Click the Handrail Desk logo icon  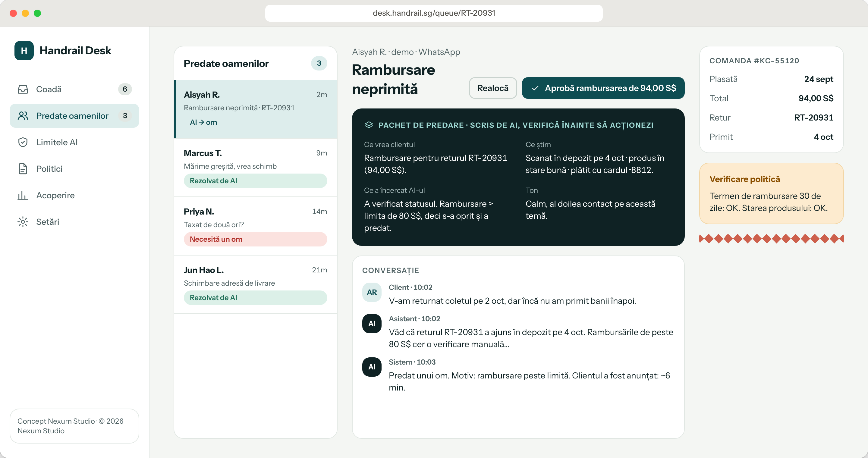[24, 51]
